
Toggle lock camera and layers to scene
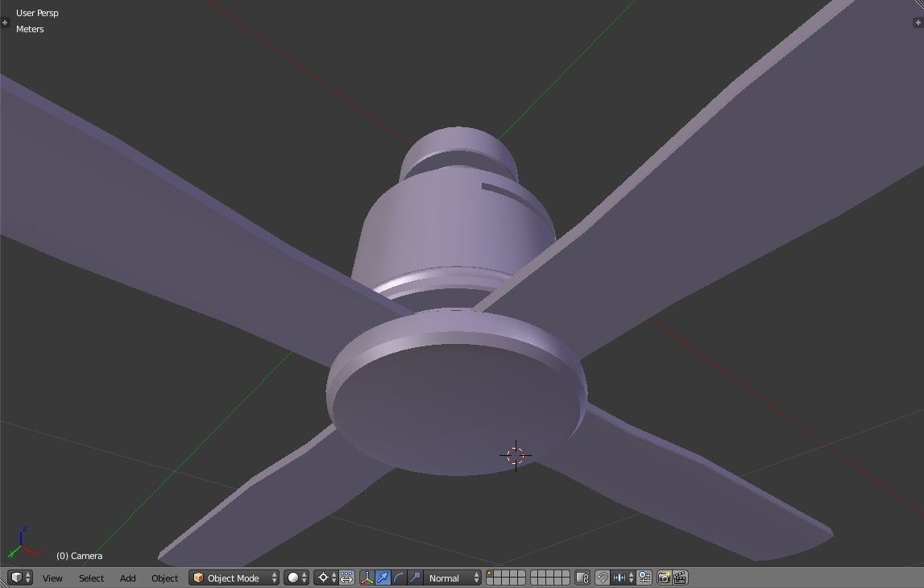[582, 578]
